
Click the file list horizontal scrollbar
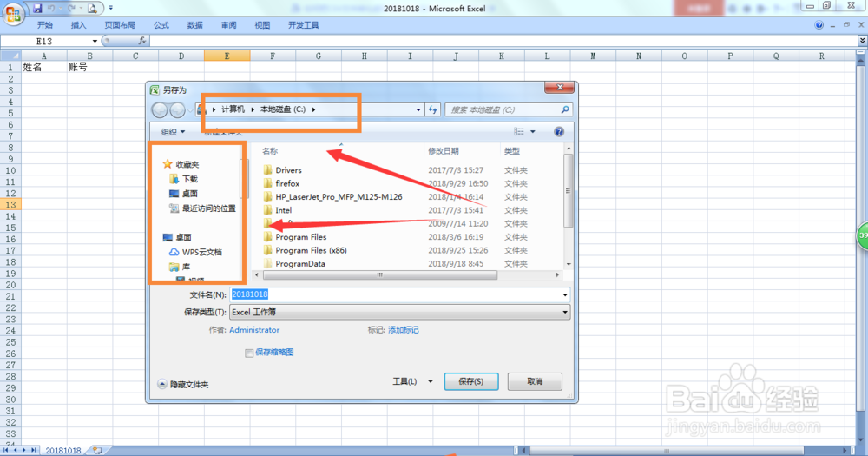point(380,274)
